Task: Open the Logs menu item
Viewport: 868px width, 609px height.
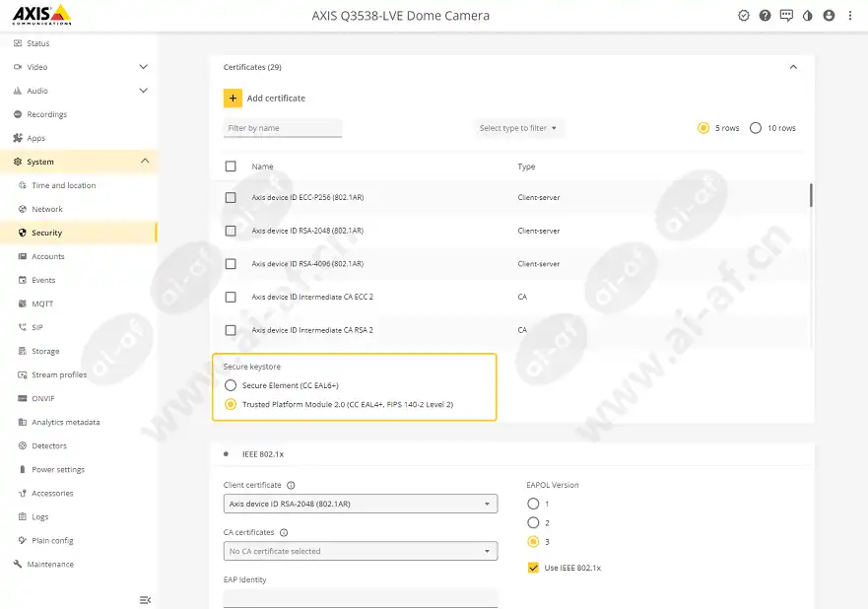Action: point(39,517)
